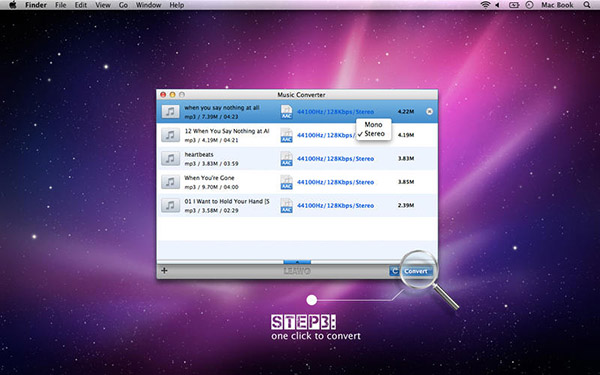Open Spotlight search magnifier in the menu bar
Viewport: 600px width, 375px height.
[587, 5]
